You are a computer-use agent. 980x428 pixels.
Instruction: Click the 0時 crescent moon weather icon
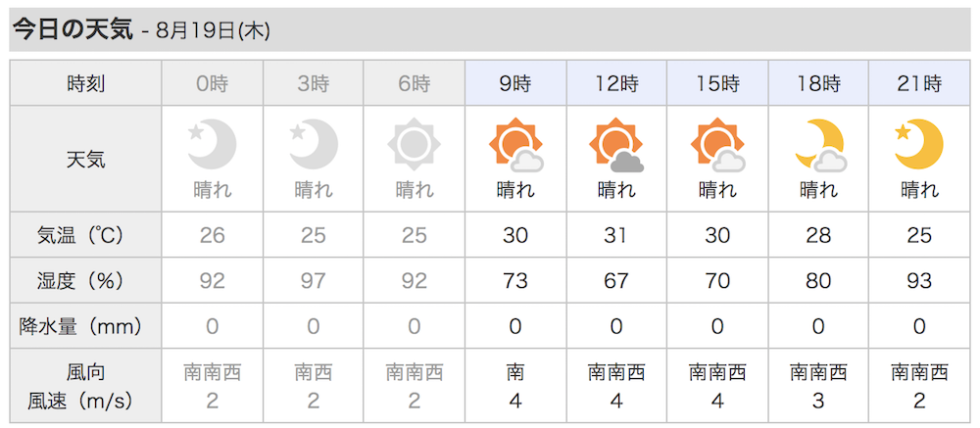pos(212,145)
